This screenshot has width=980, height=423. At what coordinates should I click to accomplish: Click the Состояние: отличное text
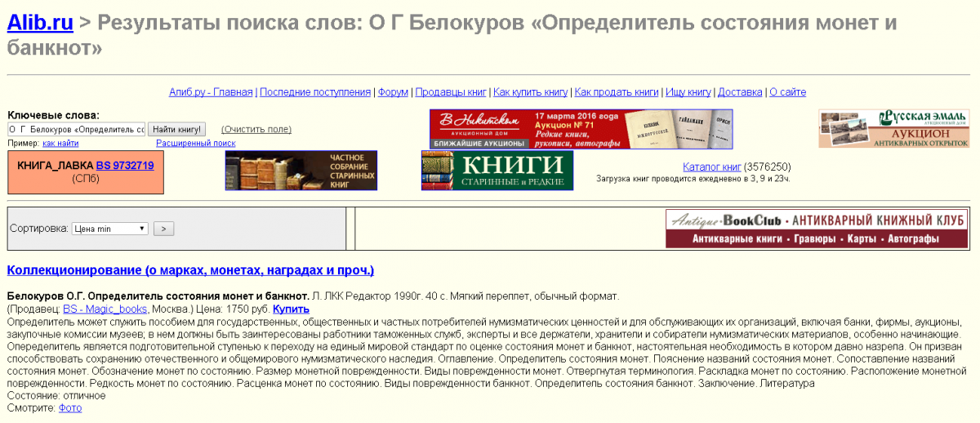point(56,395)
